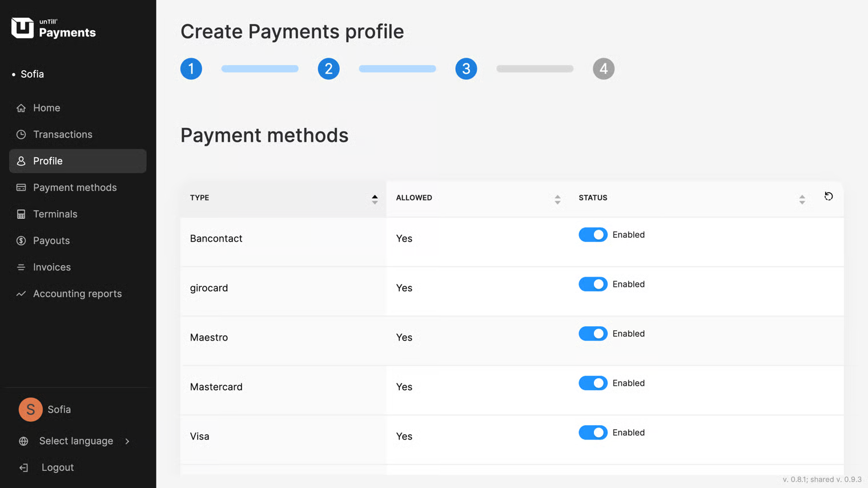Click the Home house icon
This screenshot has width=868, height=488.
click(x=21, y=108)
